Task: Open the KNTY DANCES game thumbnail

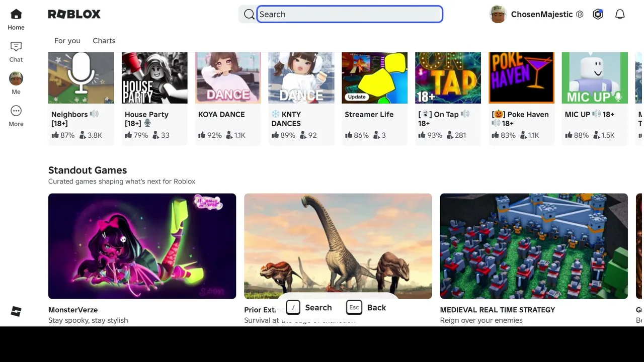Action: coord(301,78)
